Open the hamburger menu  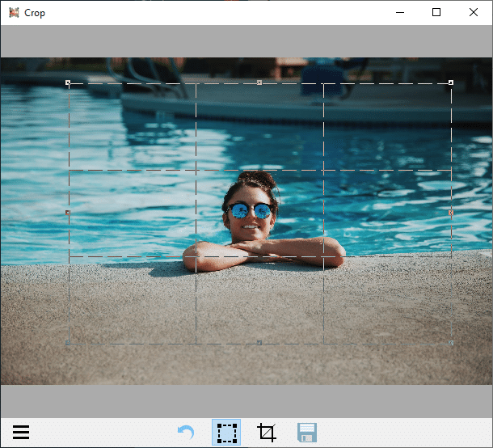click(21, 433)
